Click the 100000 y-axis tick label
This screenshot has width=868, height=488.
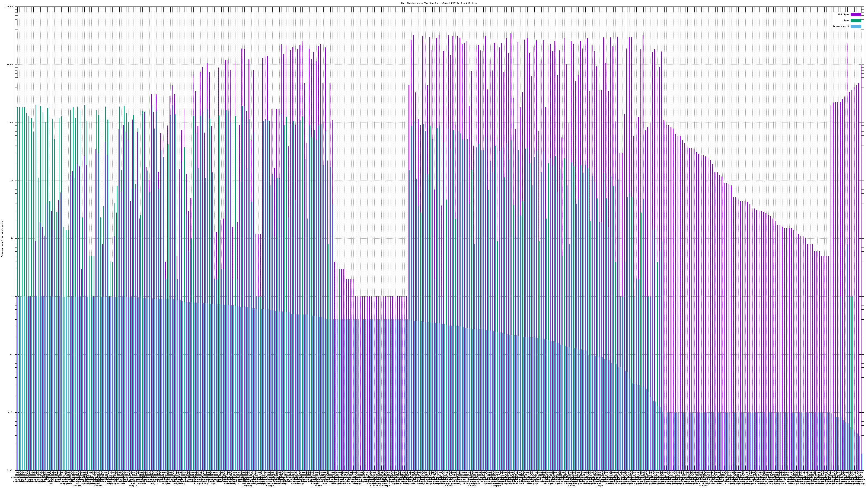[9, 7]
